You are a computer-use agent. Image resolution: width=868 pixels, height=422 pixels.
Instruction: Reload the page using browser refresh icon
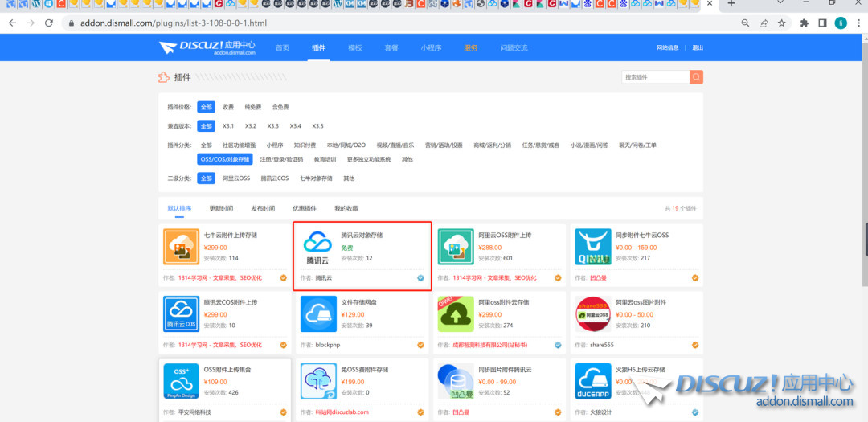coord(50,23)
